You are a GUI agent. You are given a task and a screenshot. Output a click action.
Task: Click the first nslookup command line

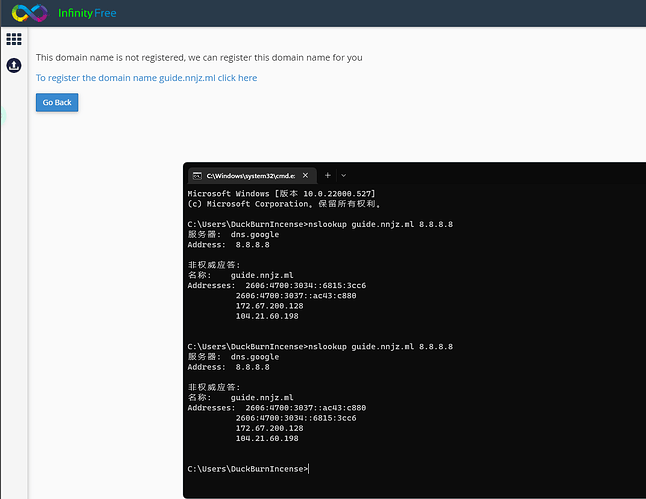(x=320, y=224)
